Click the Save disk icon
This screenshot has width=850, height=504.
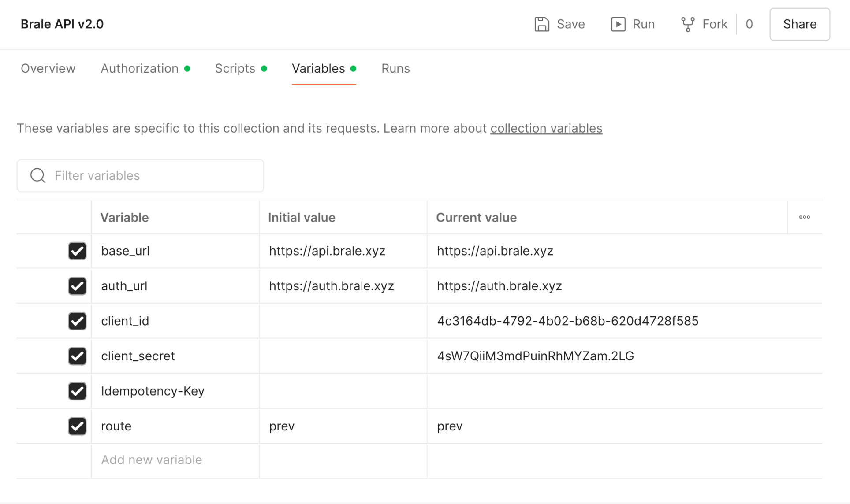[542, 24]
